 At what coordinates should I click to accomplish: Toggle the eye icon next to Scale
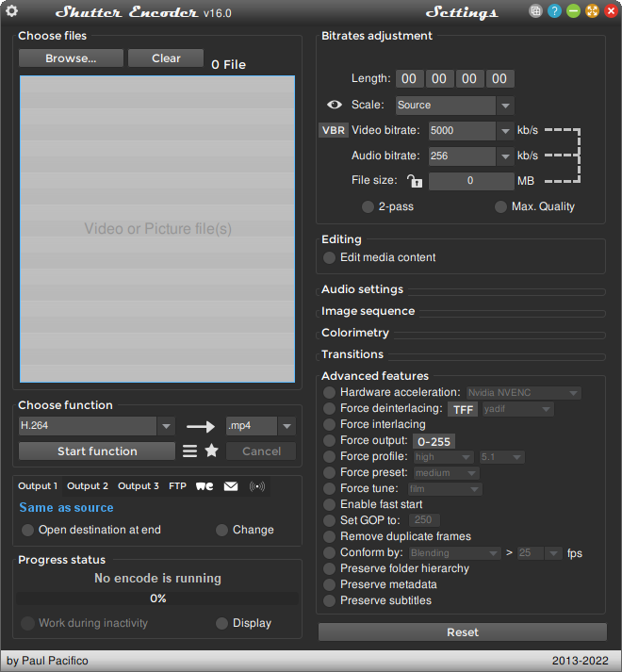(335, 106)
